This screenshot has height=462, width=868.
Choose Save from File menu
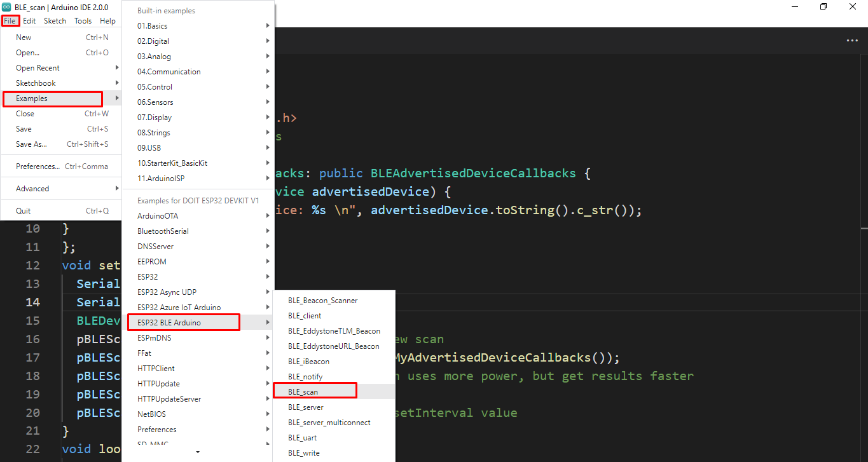tap(61, 129)
